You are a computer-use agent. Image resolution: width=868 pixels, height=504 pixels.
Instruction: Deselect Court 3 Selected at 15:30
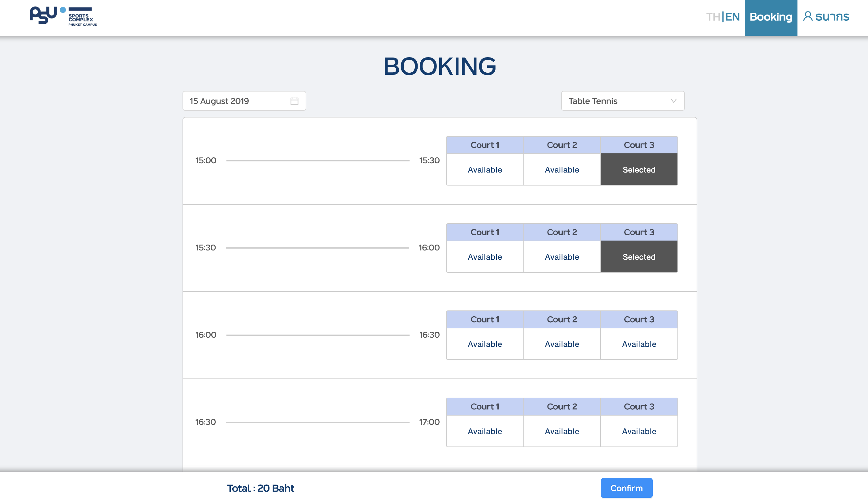[639, 257]
